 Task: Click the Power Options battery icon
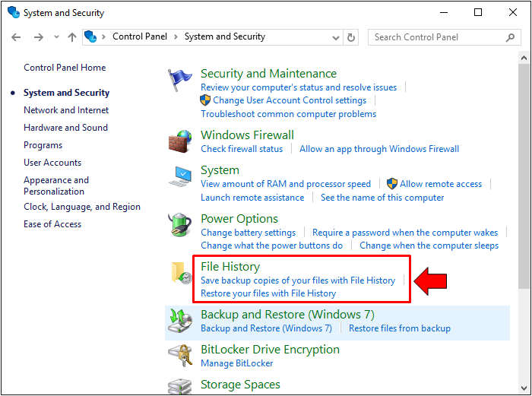[x=180, y=224]
